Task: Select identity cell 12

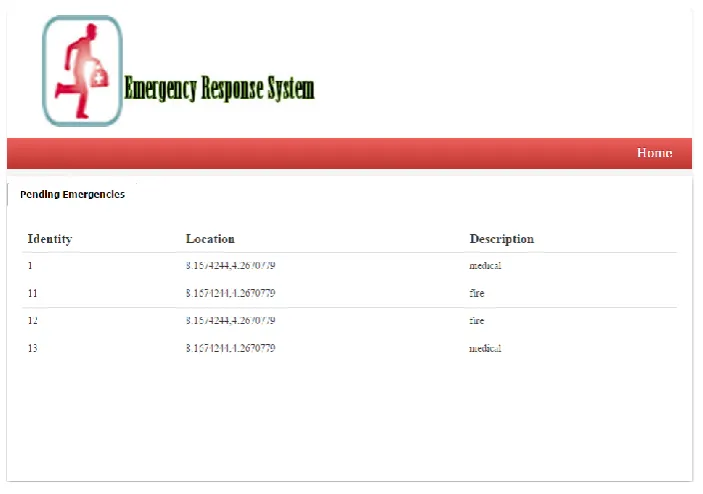Action: click(32, 321)
